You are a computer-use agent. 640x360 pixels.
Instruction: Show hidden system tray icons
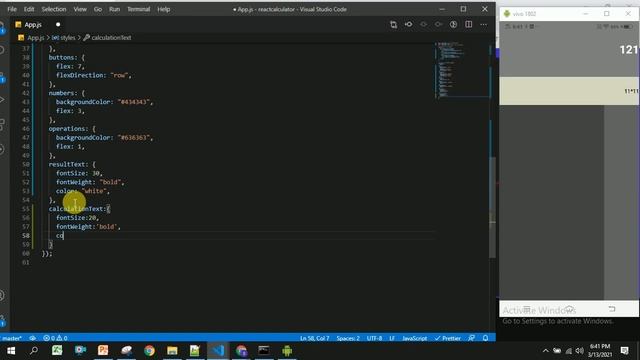pos(545,351)
